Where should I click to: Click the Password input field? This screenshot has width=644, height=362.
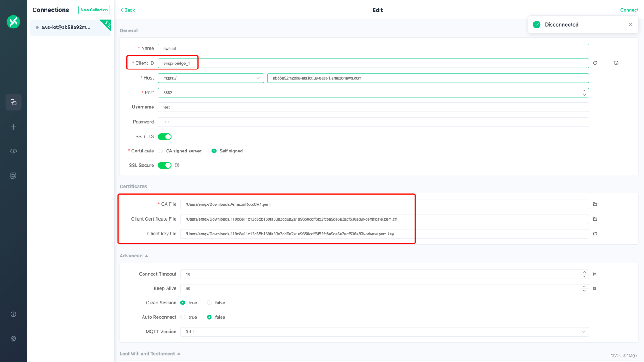(373, 122)
